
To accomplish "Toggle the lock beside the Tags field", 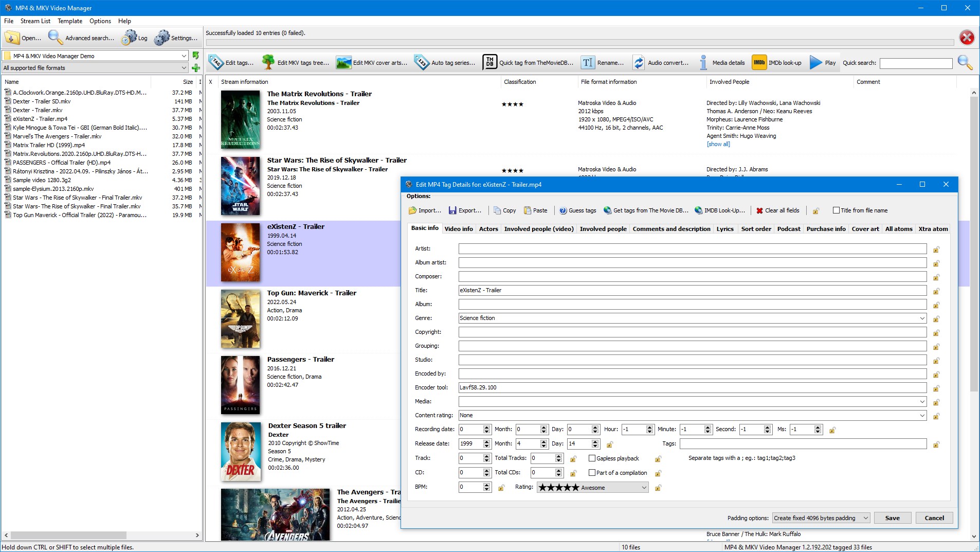I will point(936,444).
